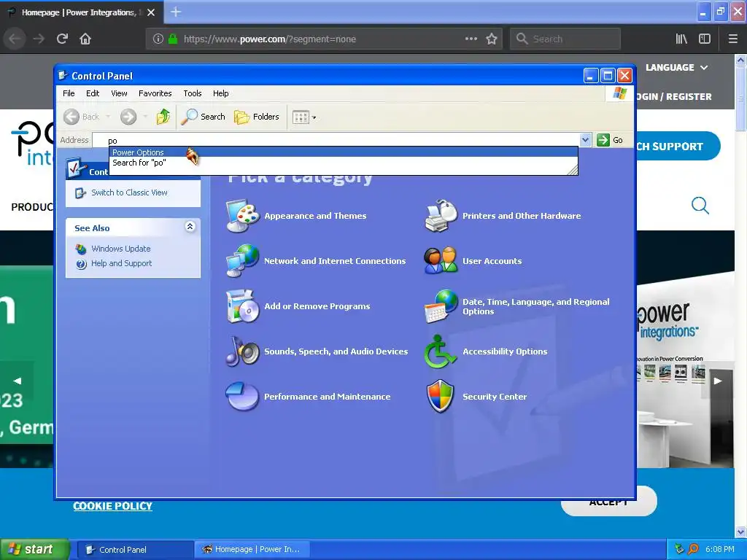Click the Help and Support link
The image size is (747, 560).
point(122,263)
